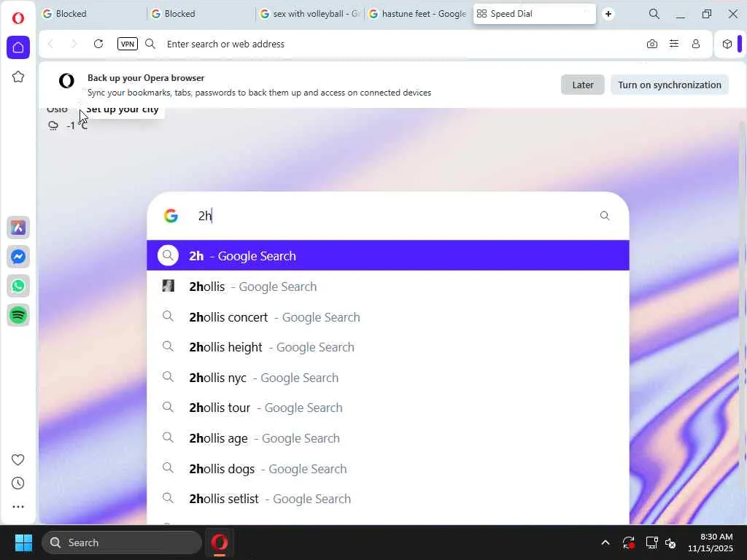This screenshot has width=747, height=560.
Task: Open the History clock icon
Action: click(x=18, y=483)
